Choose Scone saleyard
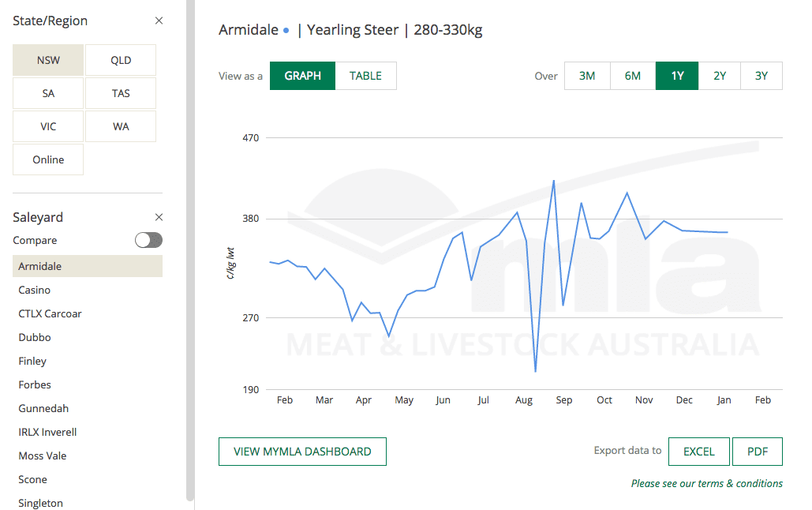The image size is (812, 510). 32,480
